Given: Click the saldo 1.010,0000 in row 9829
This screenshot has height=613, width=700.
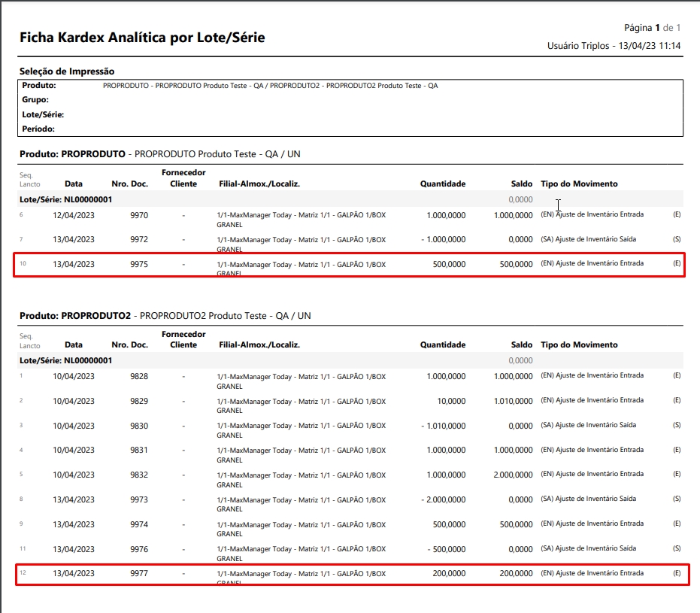Looking at the screenshot, I should point(513,401).
